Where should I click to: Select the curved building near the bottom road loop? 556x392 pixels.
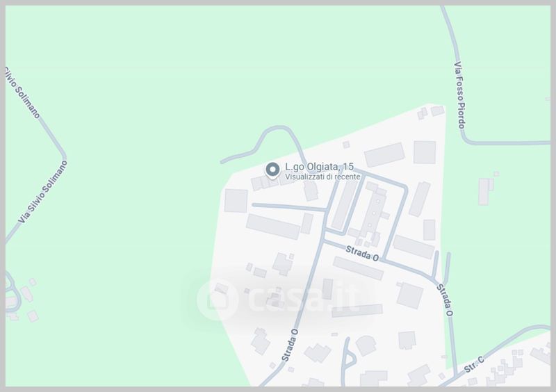(x=366, y=345)
